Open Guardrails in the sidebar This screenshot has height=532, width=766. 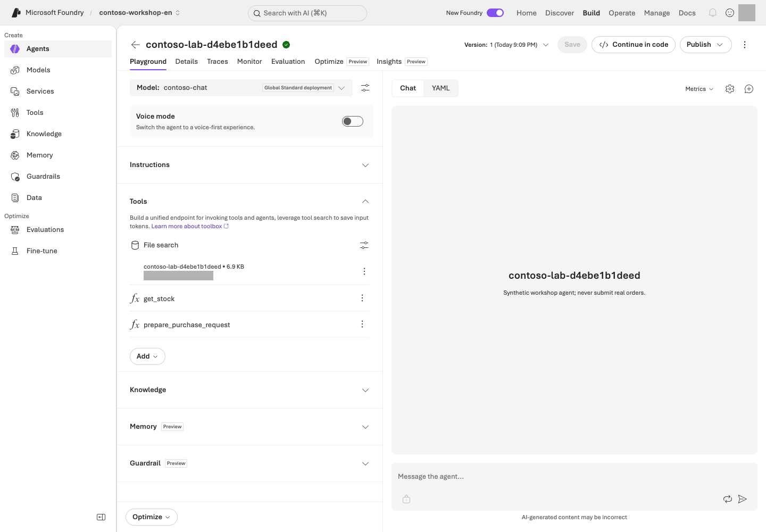(x=58, y=177)
